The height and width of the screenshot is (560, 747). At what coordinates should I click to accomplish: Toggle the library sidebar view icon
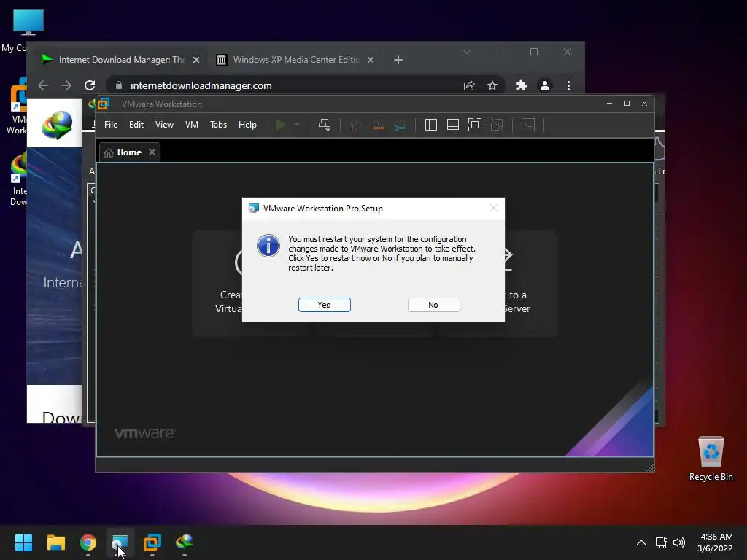click(430, 125)
